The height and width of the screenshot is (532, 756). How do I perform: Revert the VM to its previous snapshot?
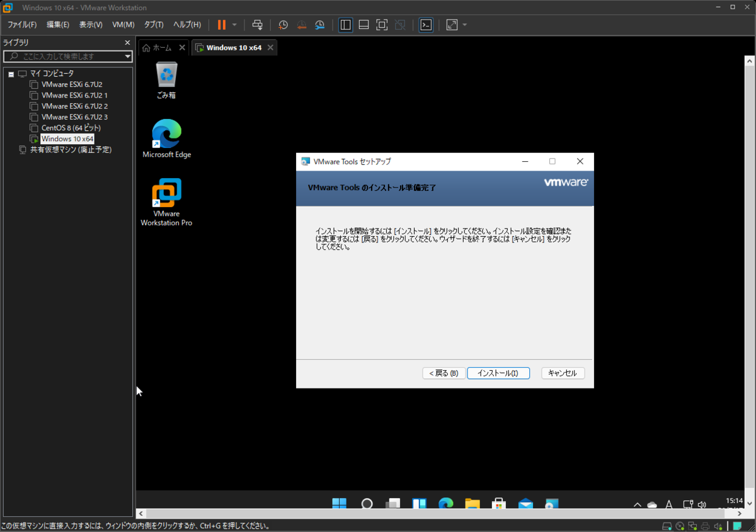coord(302,25)
